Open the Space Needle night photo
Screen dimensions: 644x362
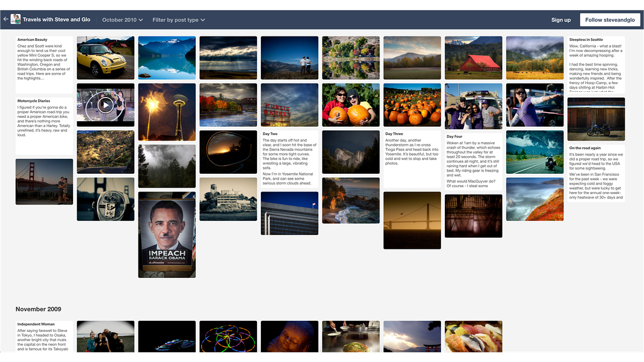click(x=167, y=112)
